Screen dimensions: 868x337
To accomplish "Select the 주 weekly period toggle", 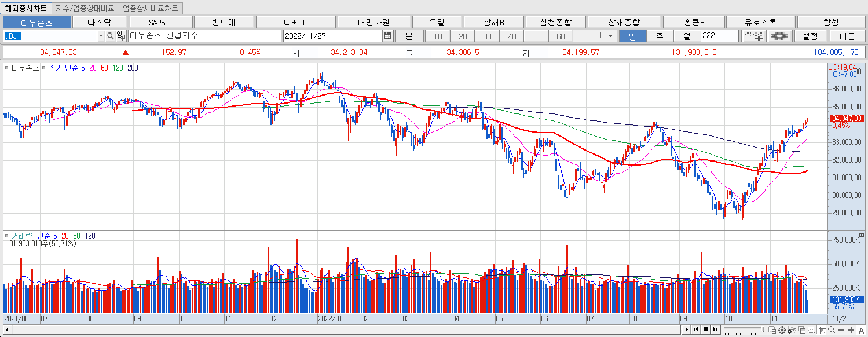I will [x=660, y=36].
